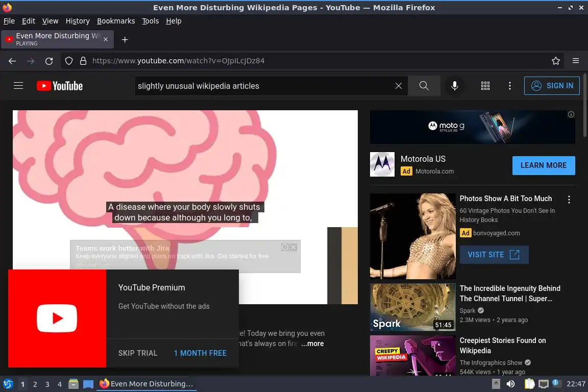Accept 1 MONTH FREE offer
The image size is (588, 392).
pos(200,353)
